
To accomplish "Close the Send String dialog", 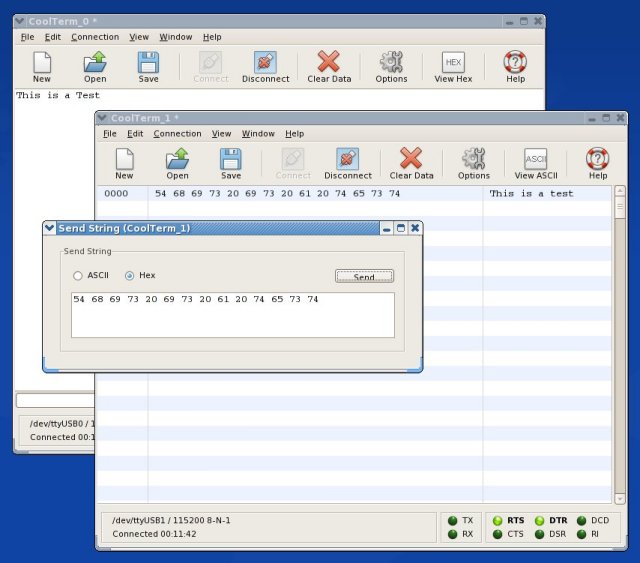I will tap(415, 228).
